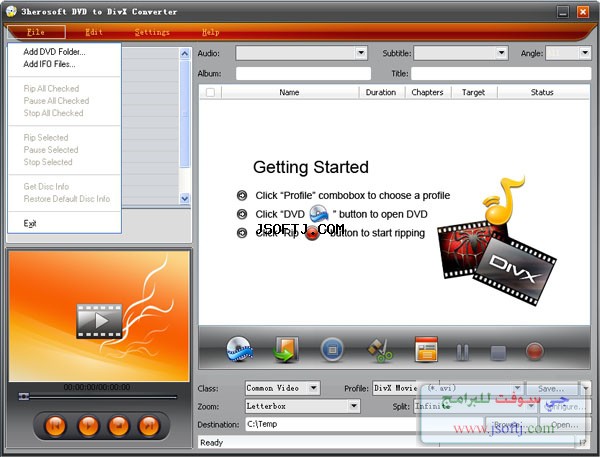600x457 pixels.
Task: Click the Title input field
Action: pyautogui.click(x=501, y=73)
